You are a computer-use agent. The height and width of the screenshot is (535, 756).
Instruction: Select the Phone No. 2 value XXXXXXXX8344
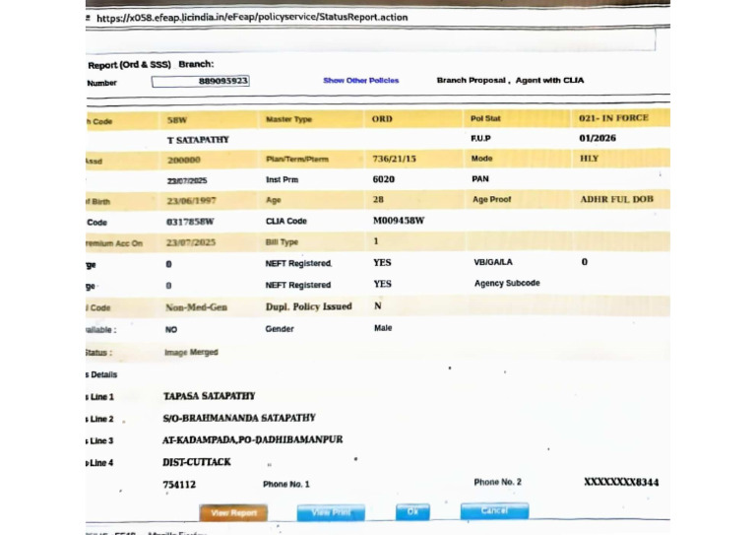click(x=621, y=482)
